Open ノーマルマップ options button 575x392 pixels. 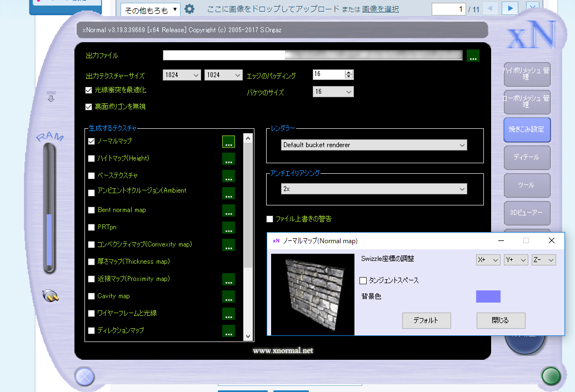pyautogui.click(x=228, y=142)
